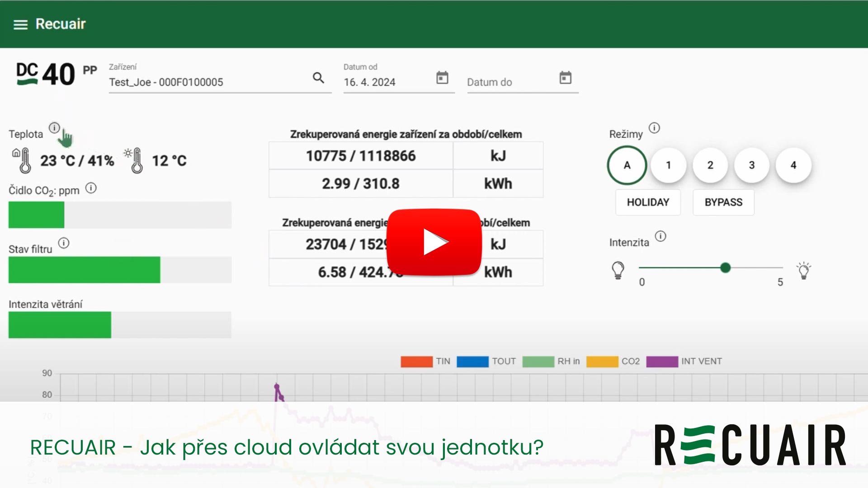Open the hamburger navigation menu

pos(20,25)
